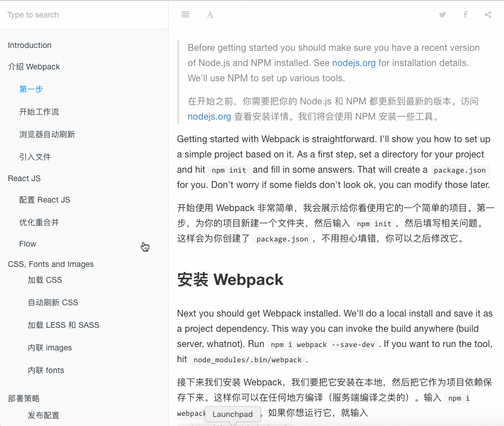
Task: Follow nodejs.org link in English paragraph
Action: pos(353,63)
